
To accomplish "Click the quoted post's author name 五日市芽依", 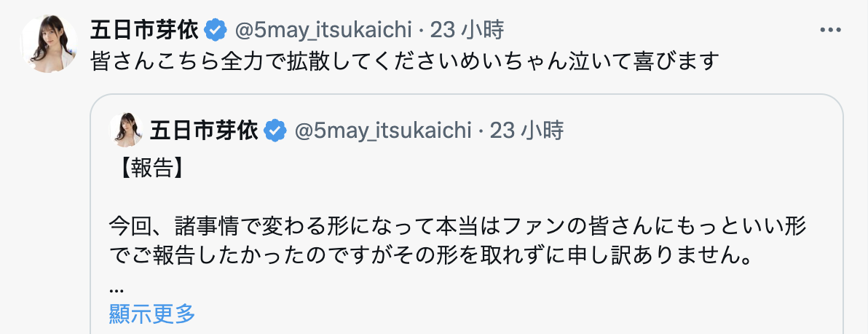I will click(204, 131).
